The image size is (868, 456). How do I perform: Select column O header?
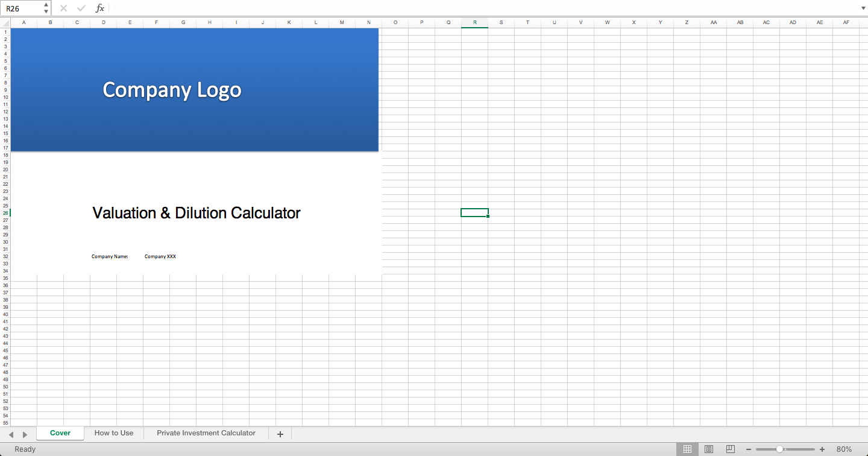tap(395, 22)
